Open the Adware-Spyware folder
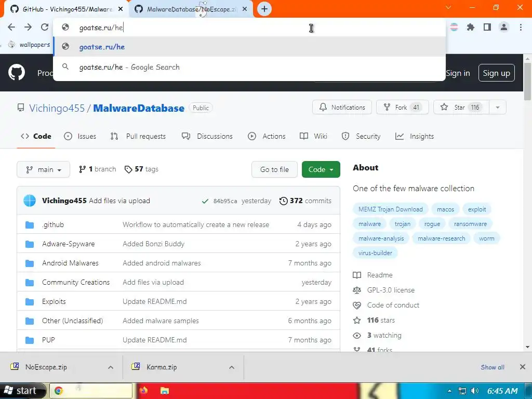Screen dimensions: 532x399 (68, 244)
